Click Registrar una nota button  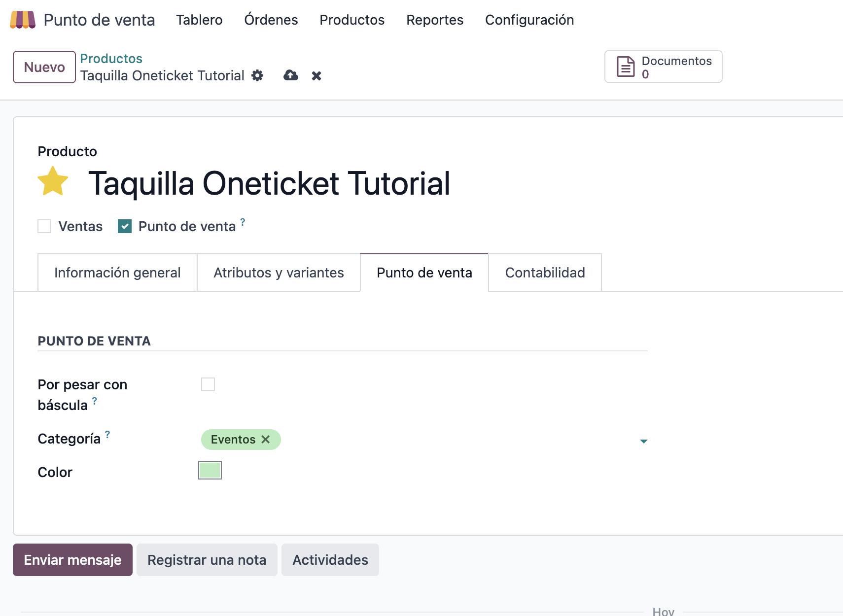207,560
